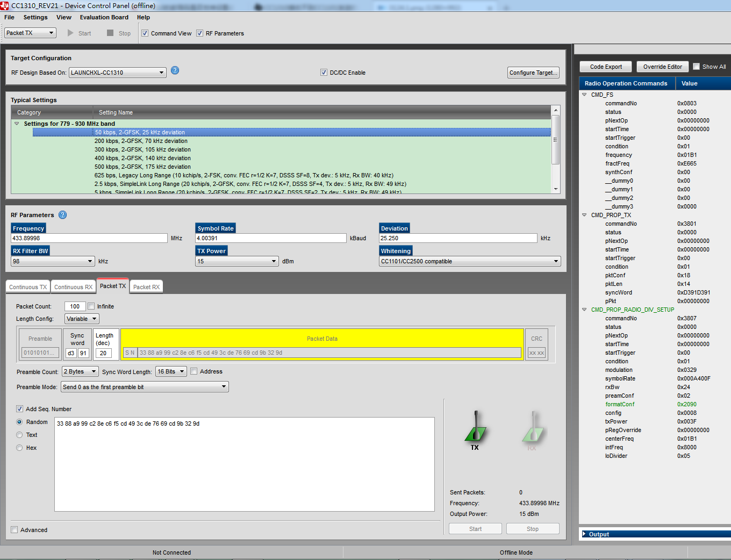
Task: Select the Hex packet data option
Action: 19,448
